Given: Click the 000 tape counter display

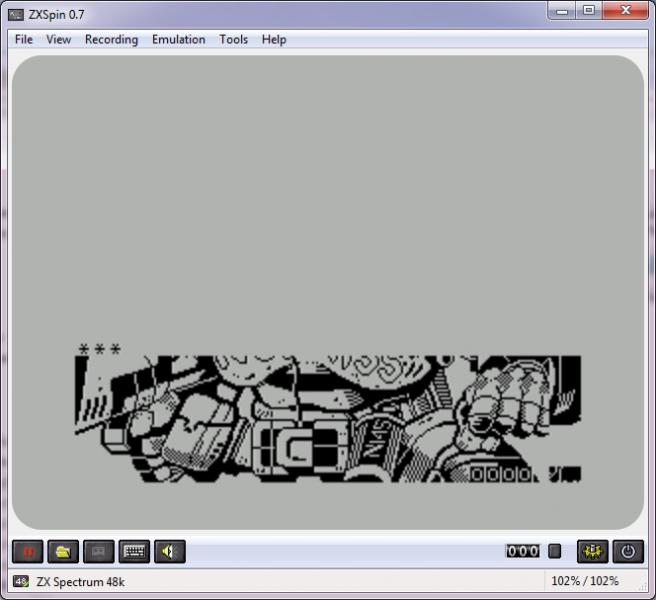Looking at the screenshot, I should [522, 551].
